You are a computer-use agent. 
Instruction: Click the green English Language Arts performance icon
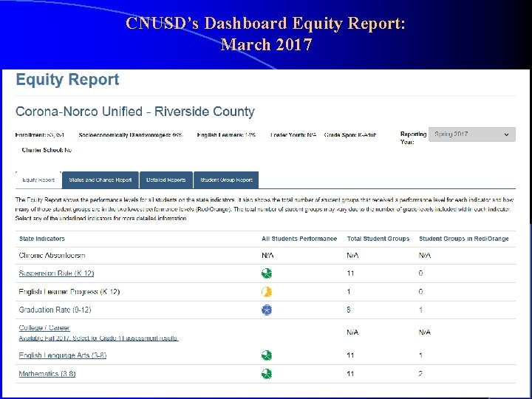[267, 355]
